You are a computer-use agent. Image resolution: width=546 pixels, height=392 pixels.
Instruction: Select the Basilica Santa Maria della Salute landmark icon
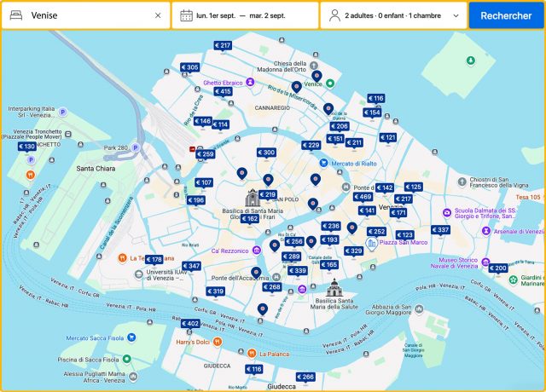(333, 287)
